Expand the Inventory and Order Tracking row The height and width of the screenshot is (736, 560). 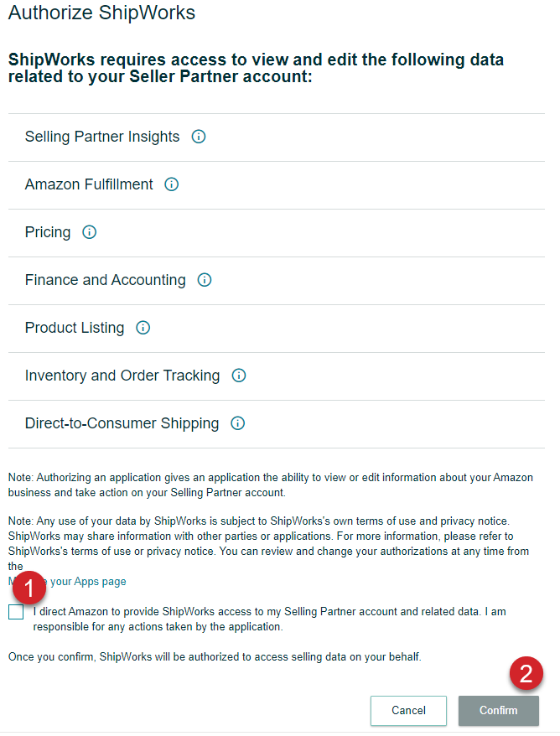(x=123, y=376)
